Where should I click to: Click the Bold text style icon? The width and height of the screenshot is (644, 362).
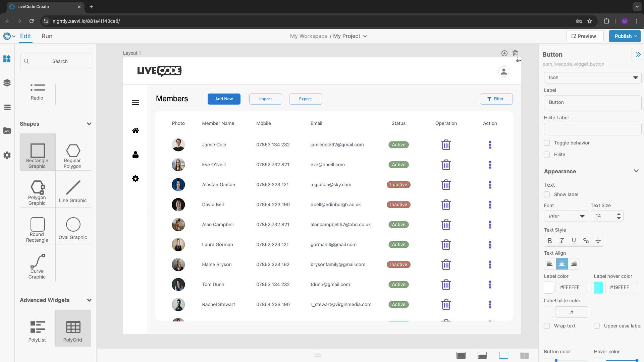(x=549, y=241)
